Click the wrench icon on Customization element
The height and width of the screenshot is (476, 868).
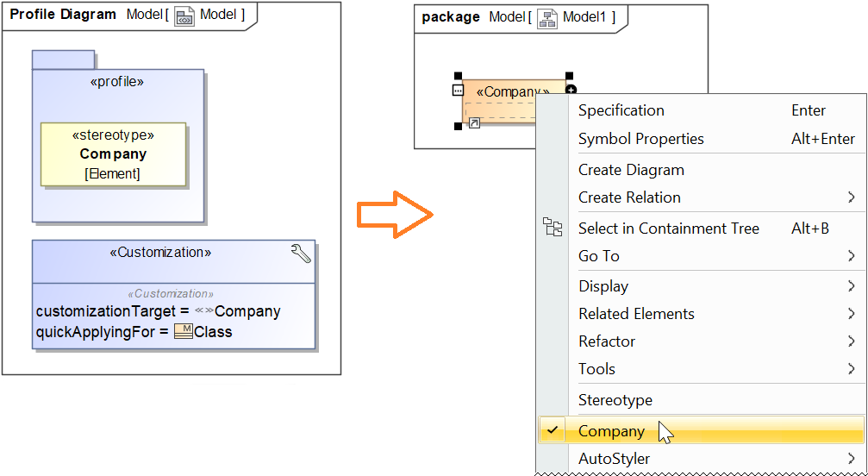(x=301, y=254)
